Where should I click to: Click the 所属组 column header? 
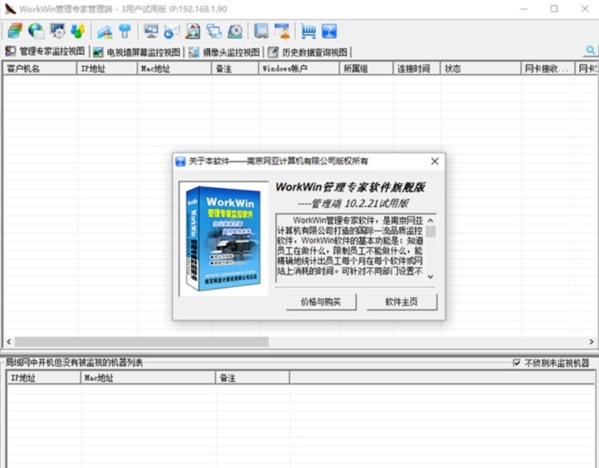(366, 69)
